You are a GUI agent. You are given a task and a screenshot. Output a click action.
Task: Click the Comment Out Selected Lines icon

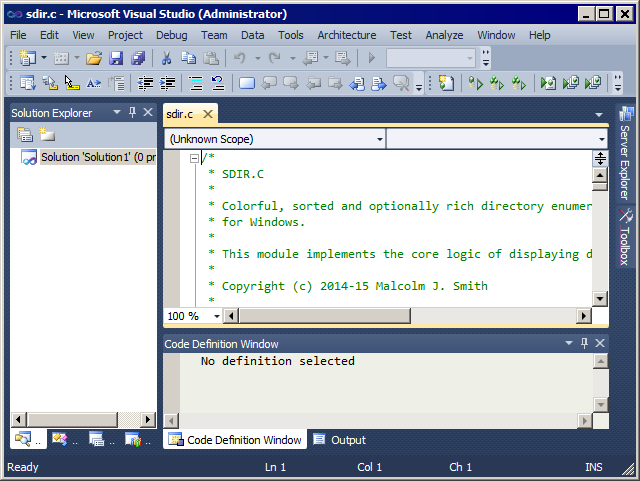pos(196,84)
